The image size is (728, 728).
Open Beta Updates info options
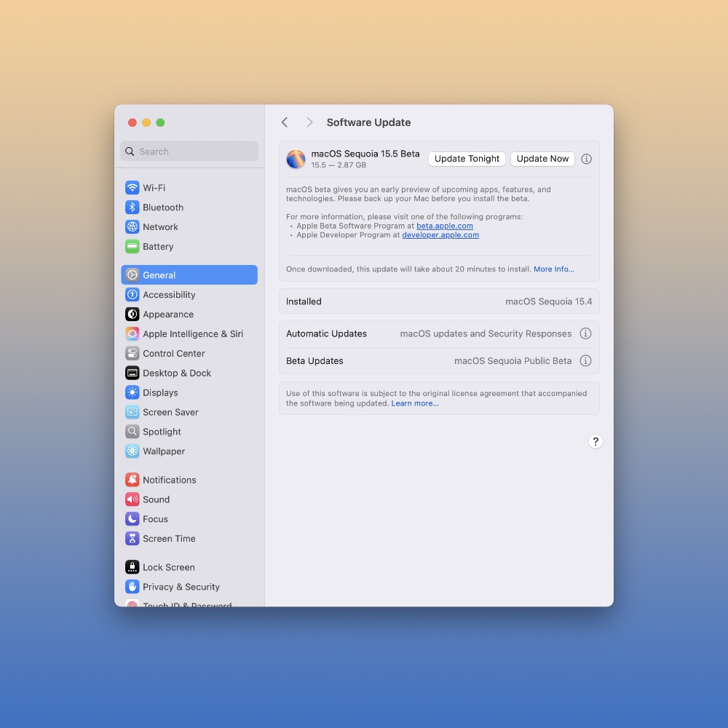tap(585, 361)
